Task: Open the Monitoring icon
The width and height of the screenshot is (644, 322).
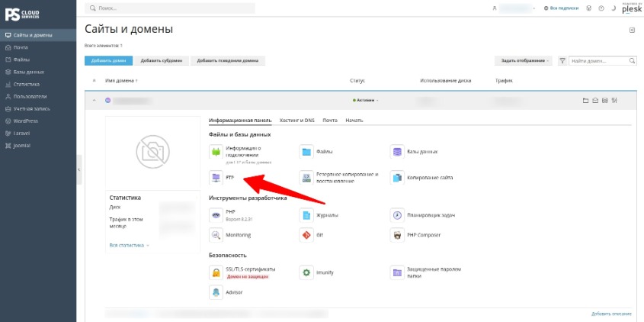Action: click(x=216, y=235)
